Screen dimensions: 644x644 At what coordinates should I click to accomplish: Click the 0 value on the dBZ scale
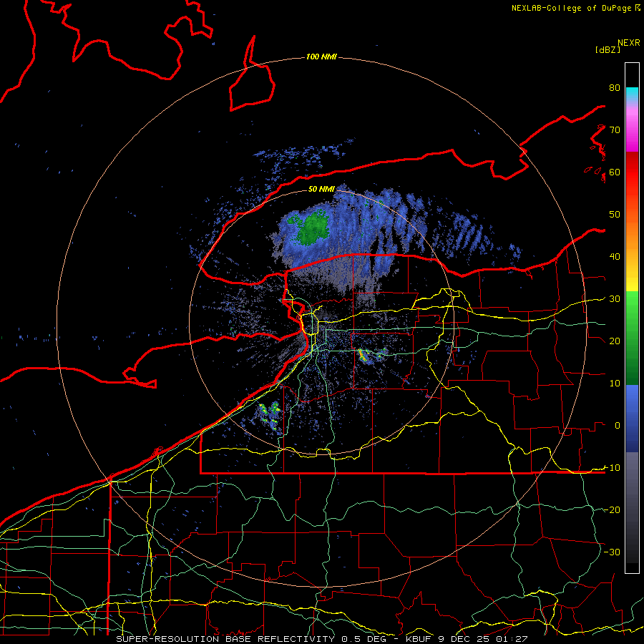point(618,426)
